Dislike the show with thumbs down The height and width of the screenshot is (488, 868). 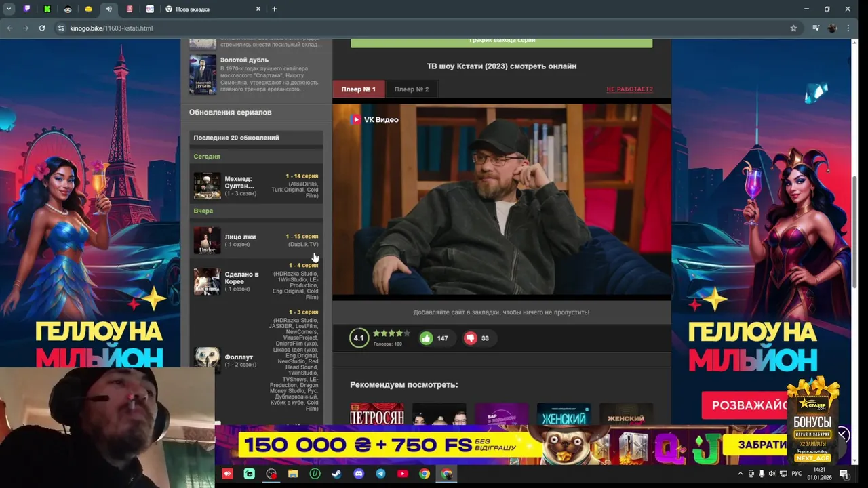[x=470, y=338]
